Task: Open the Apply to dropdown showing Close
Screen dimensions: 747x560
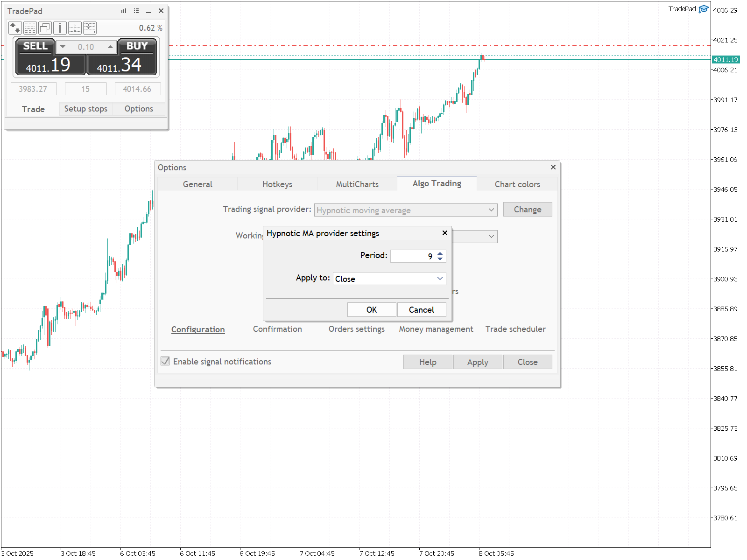Action: (389, 279)
